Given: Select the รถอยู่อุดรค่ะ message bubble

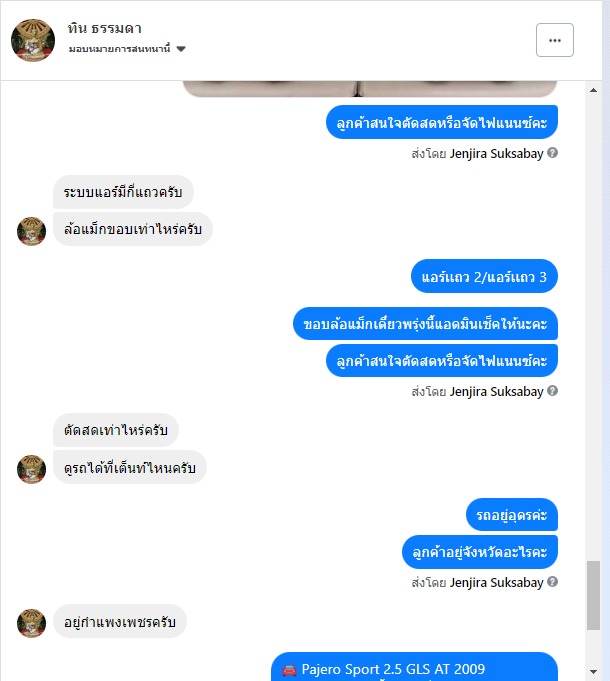Looking at the screenshot, I should click(512, 515).
